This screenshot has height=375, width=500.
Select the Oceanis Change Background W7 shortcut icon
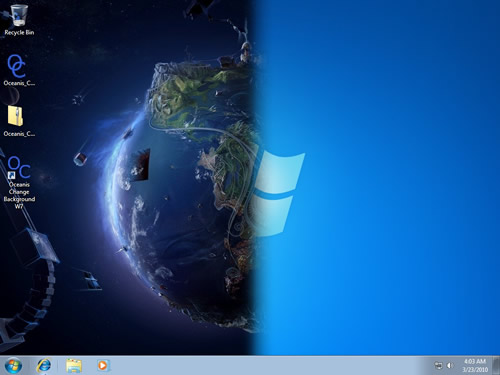point(19,167)
